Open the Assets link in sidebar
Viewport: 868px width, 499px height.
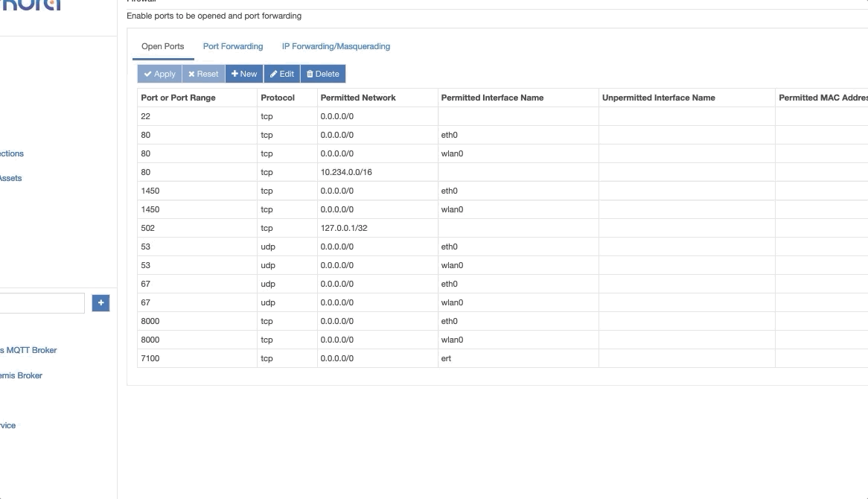tap(10, 178)
